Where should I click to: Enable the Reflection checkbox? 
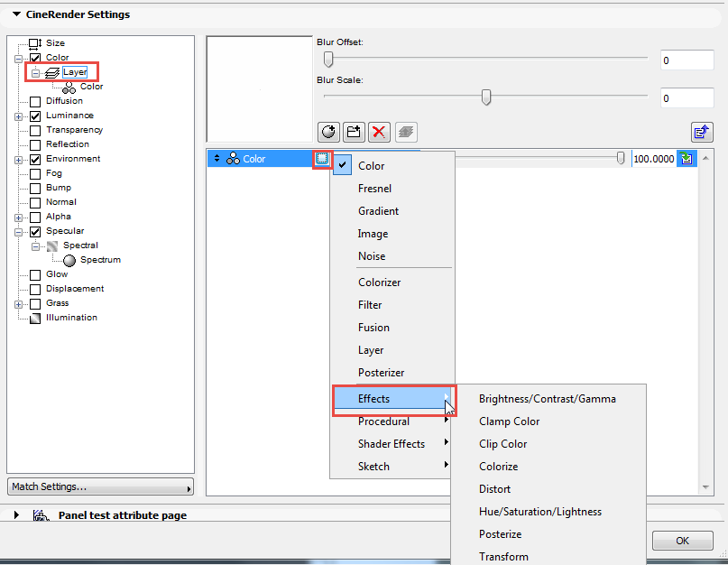(35, 145)
